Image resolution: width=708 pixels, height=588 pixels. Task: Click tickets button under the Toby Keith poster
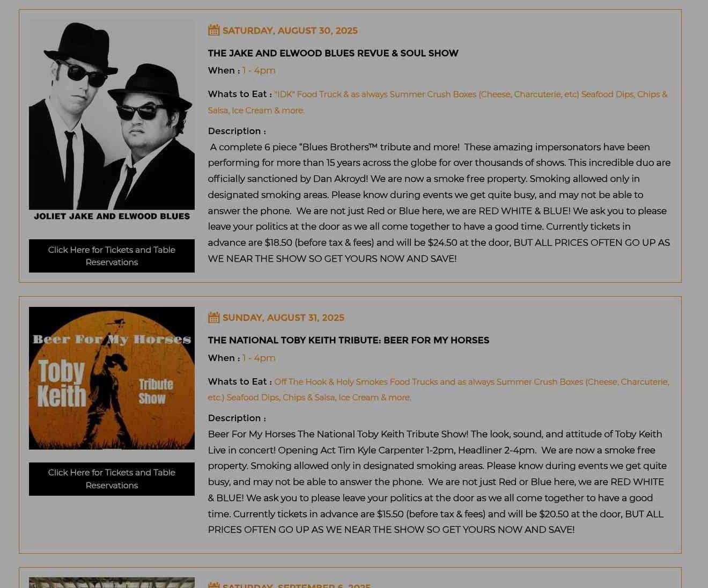click(112, 479)
